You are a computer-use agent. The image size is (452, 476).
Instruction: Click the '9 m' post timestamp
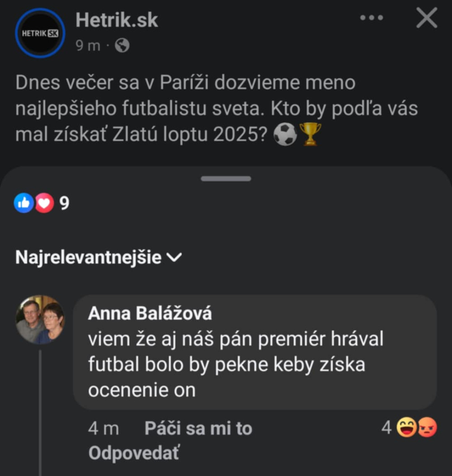pos(88,45)
